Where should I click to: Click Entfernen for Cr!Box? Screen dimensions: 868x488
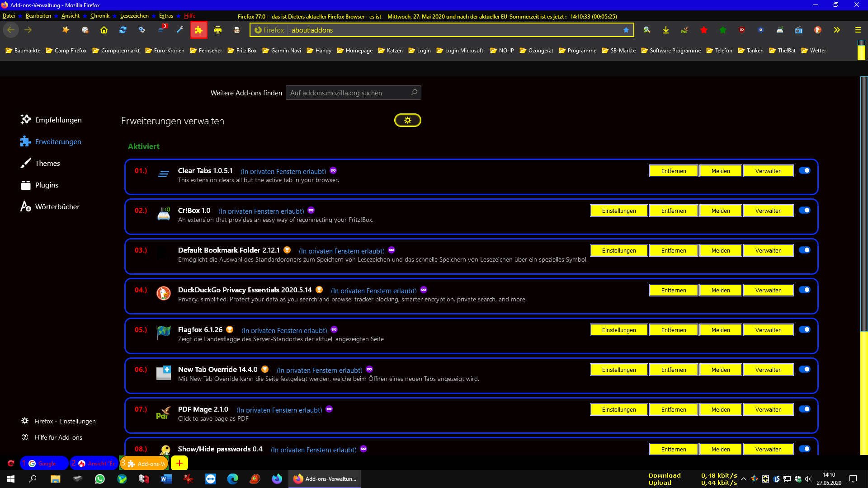pos(673,211)
